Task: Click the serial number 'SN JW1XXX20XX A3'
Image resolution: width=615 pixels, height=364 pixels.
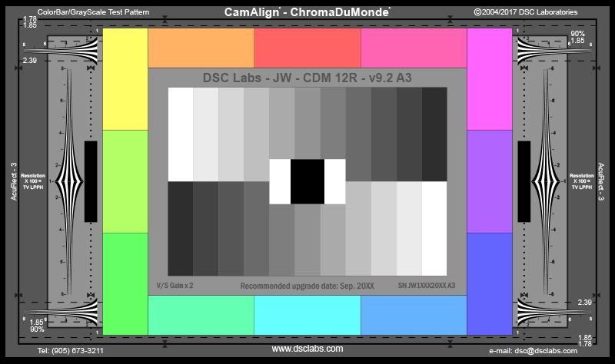Action: (x=427, y=285)
